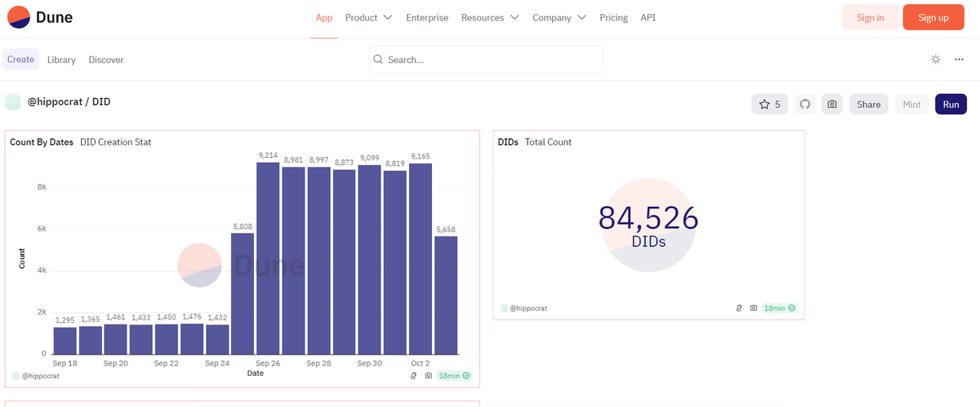Click the Sign up button
The height and width of the screenshot is (407, 980).
(x=933, y=17)
